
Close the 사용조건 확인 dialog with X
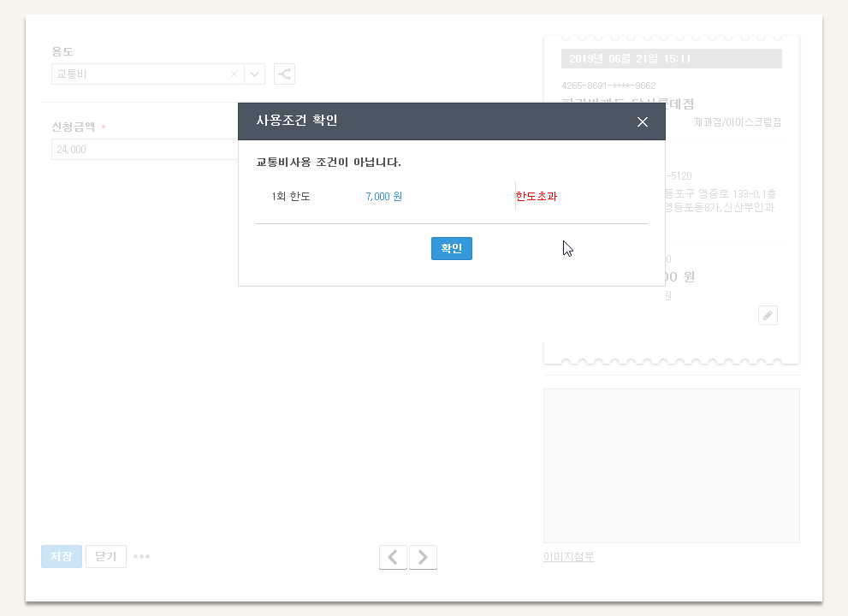[x=642, y=122]
